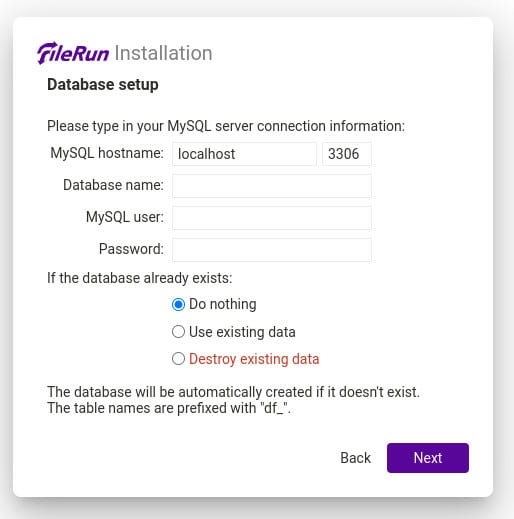Click the Database name label

click(x=113, y=185)
